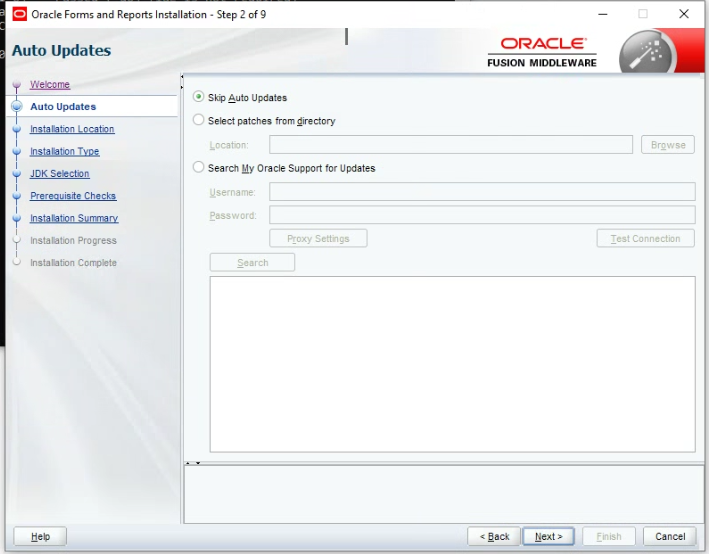The image size is (709, 554).
Task: Enable Search My Oracle Support for Updates
Action: 199,167
